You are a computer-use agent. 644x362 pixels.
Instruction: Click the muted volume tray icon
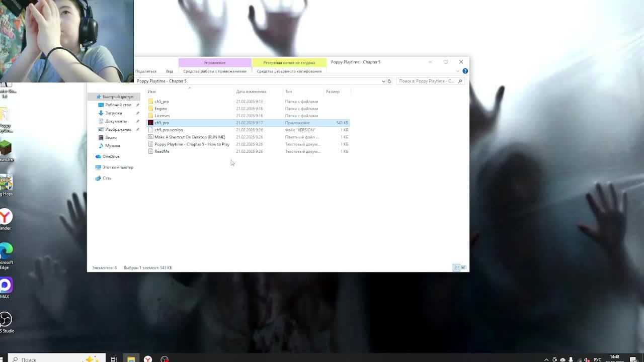[586, 359]
